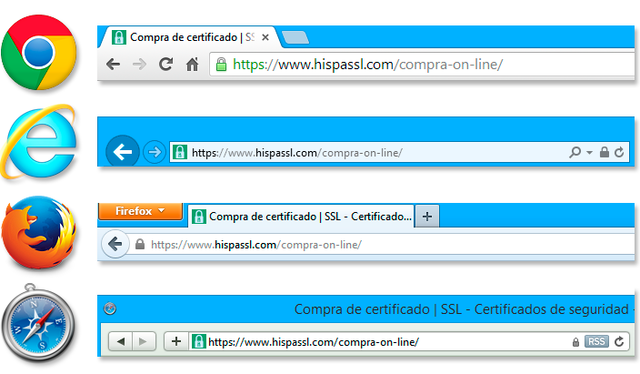
Task: Click the site favicon in Internet Explorer's address bar
Action: (x=180, y=152)
